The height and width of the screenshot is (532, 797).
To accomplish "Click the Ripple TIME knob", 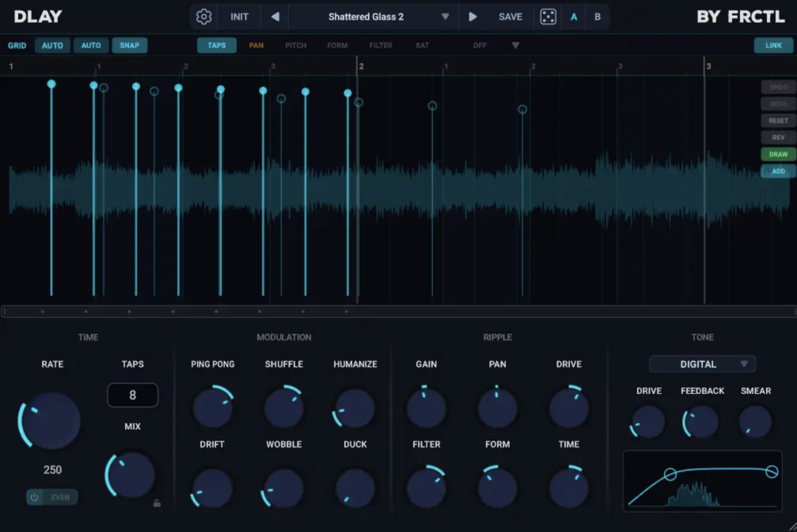I will pos(569,488).
